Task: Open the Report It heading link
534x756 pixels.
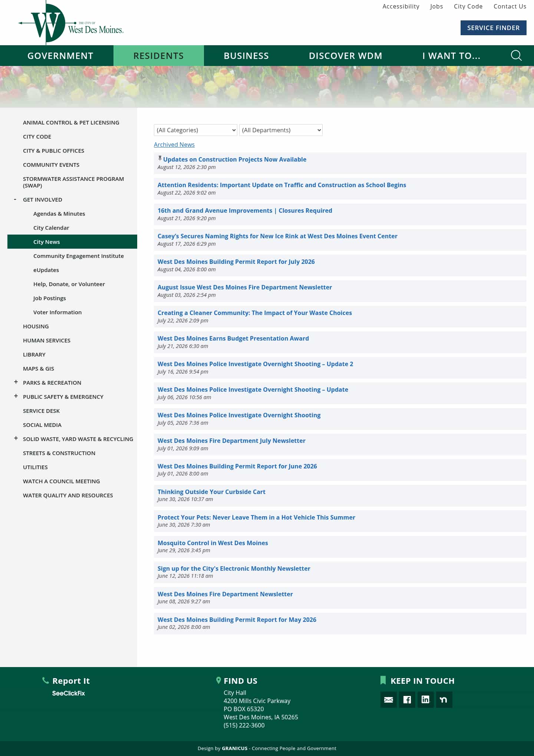Action: (71, 681)
